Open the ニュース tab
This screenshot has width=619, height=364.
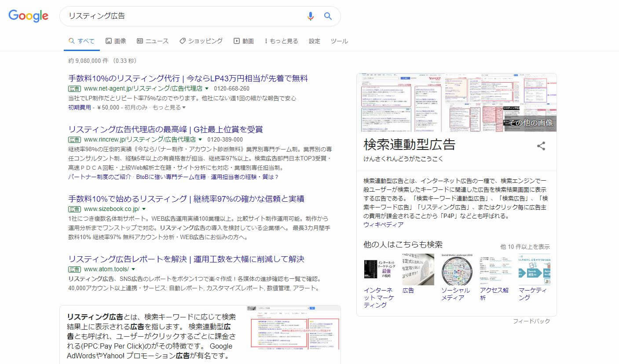(153, 41)
